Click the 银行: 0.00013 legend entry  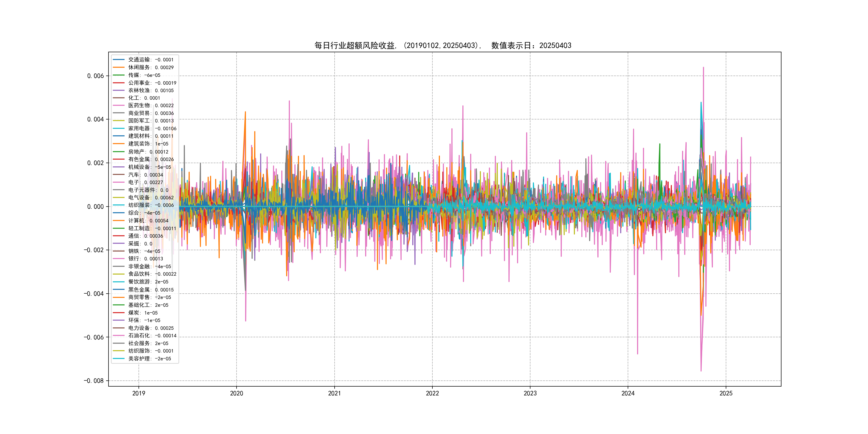[145, 259]
